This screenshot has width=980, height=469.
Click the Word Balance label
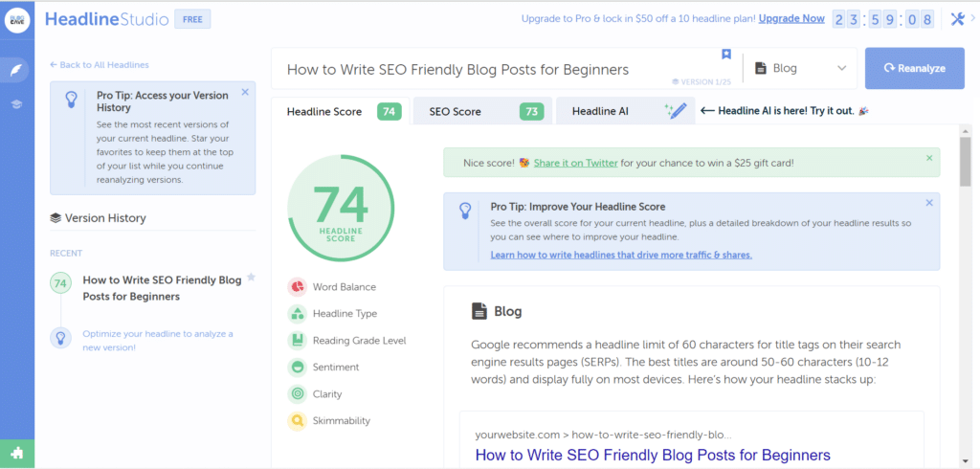[345, 287]
